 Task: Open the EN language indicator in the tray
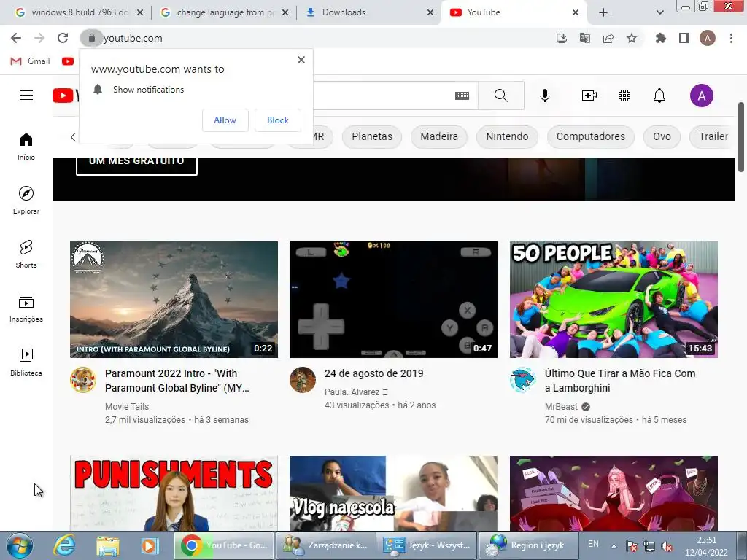point(593,544)
